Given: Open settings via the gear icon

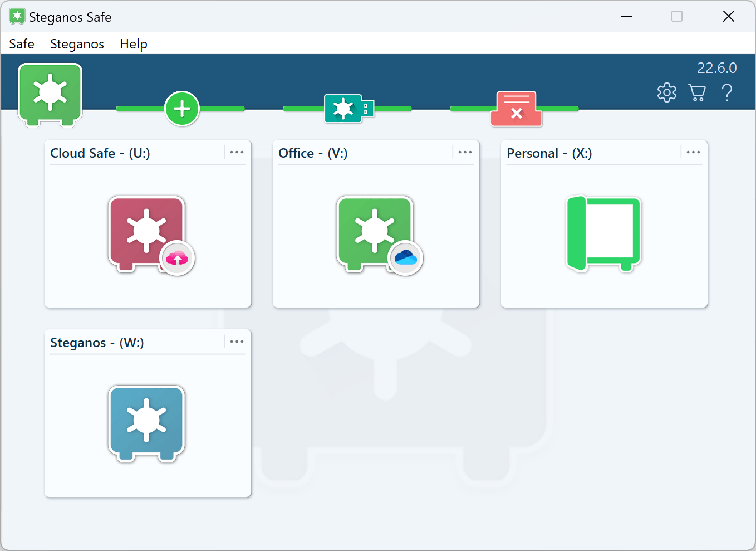Looking at the screenshot, I should pyautogui.click(x=666, y=92).
